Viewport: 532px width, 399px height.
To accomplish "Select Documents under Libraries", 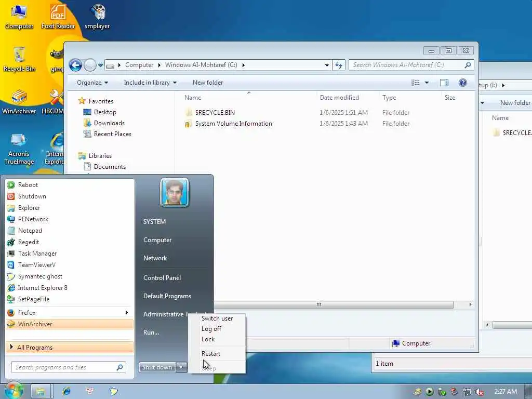I will [x=110, y=167].
